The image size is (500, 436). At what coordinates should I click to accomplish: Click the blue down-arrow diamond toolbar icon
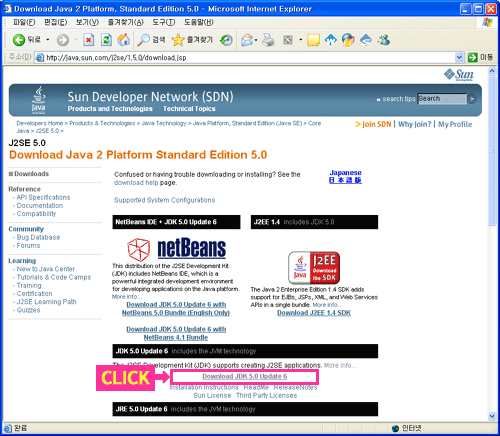click(366, 40)
